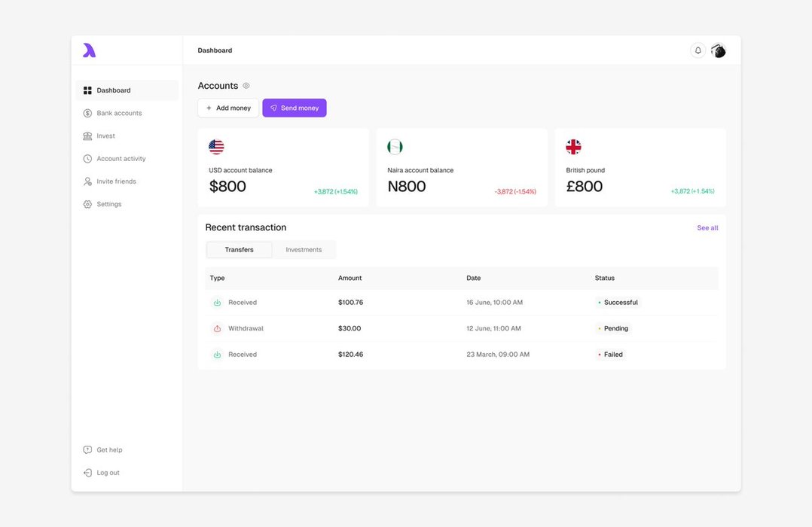The image size is (812, 527).
Task: Click the purple app logo
Action: [89, 50]
